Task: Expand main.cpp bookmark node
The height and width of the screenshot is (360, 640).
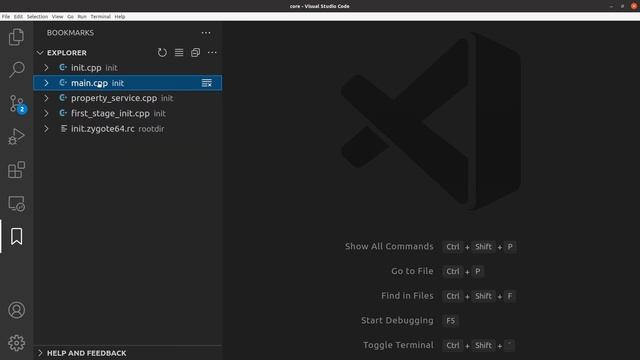Action: [x=46, y=83]
